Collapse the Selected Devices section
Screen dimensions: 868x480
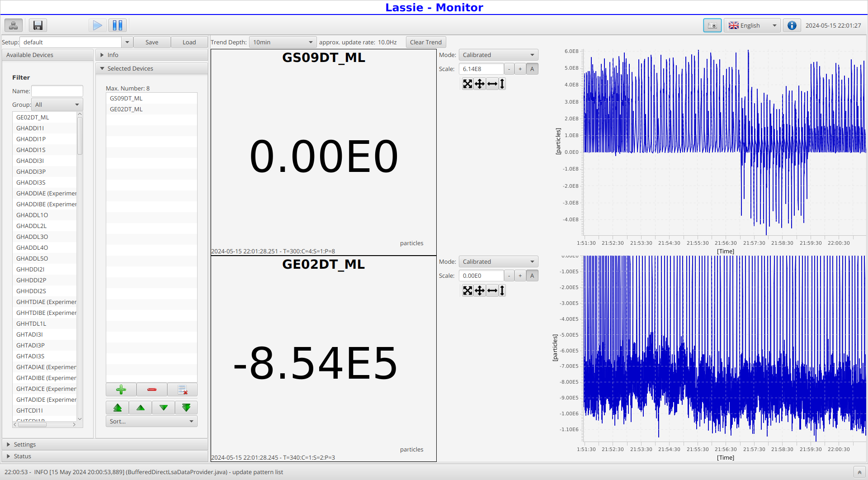point(151,68)
